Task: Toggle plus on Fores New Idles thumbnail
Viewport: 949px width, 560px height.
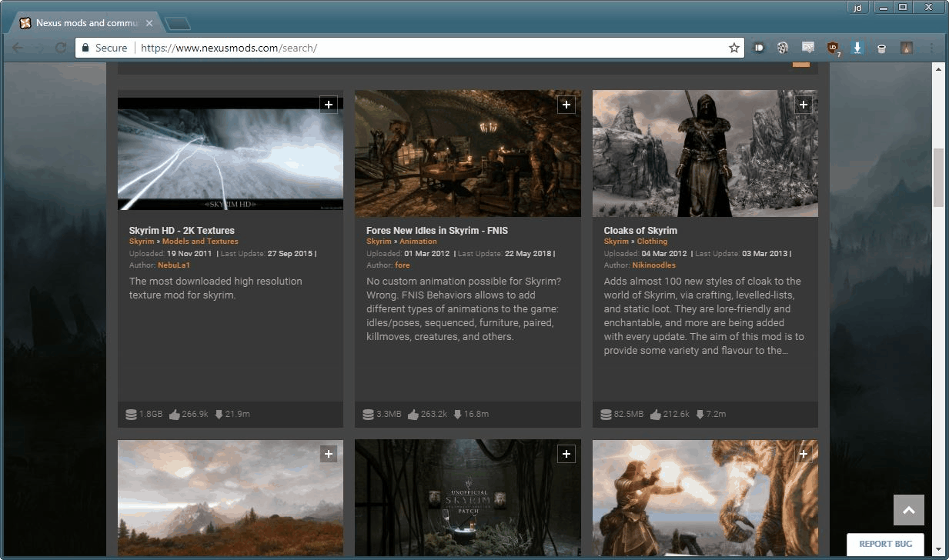Action: pyautogui.click(x=566, y=105)
